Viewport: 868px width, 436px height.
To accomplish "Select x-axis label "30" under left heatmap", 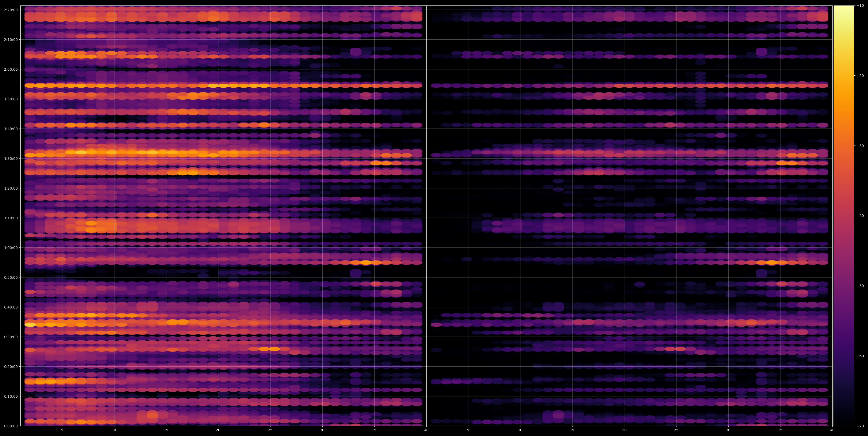I will pos(322,430).
